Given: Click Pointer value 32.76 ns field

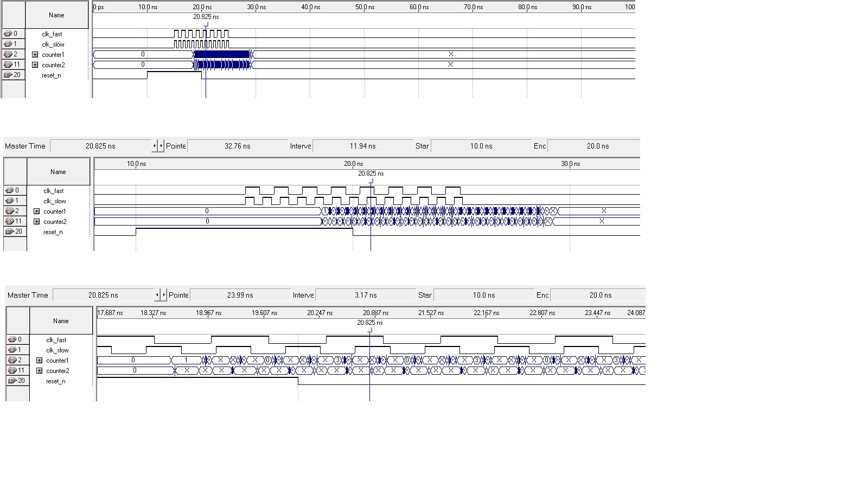Looking at the screenshot, I should click(x=238, y=146).
